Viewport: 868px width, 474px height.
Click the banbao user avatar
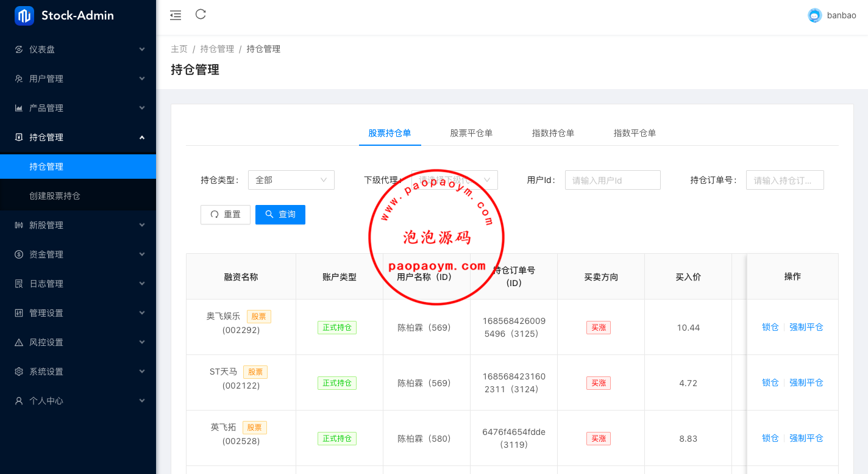pyautogui.click(x=814, y=16)
